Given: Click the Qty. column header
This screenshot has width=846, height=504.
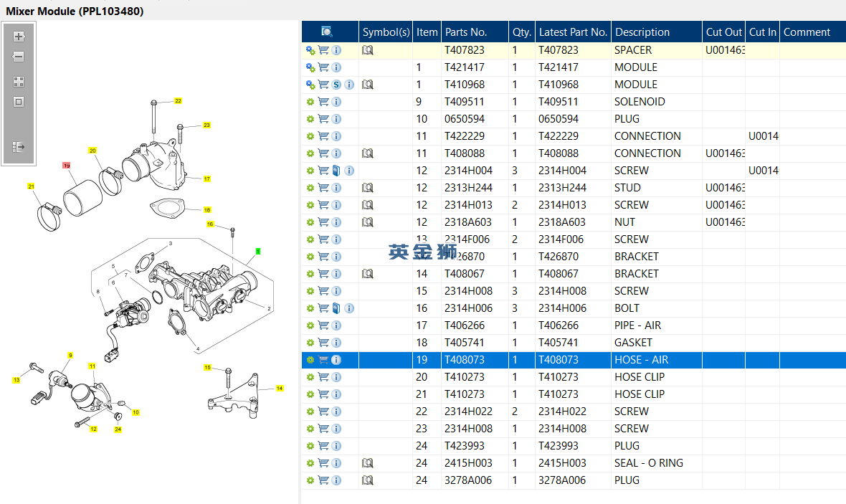Looking at the screenshot, I should click(x=522, y=32).
